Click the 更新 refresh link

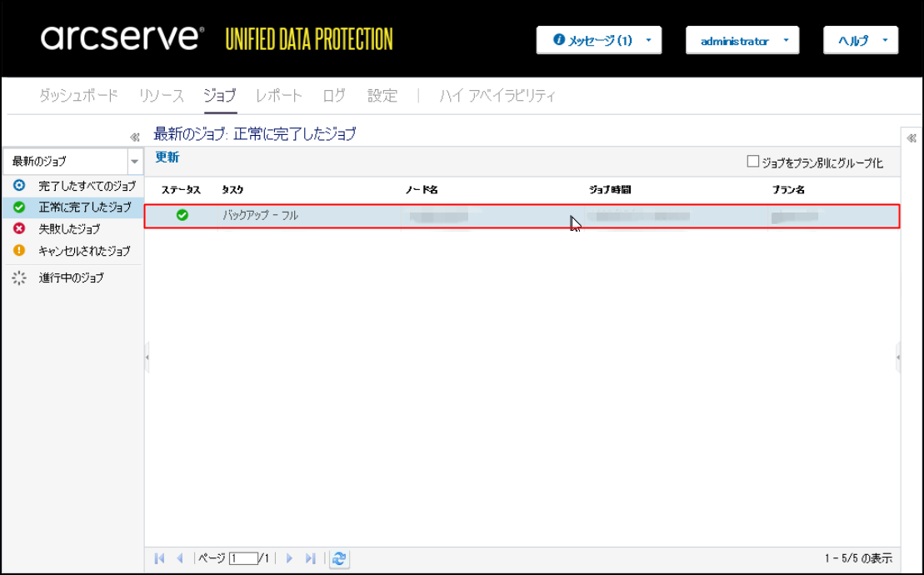point(167,157)
